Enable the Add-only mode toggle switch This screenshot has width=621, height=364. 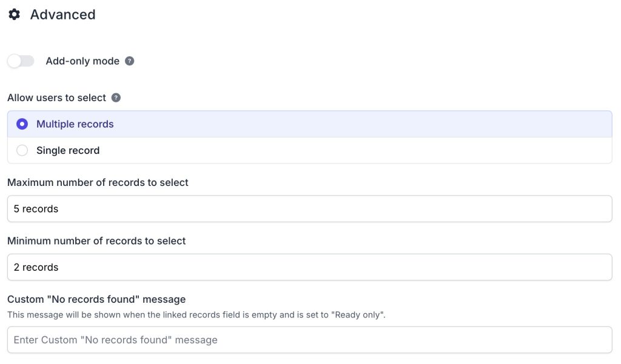[21, 61]
